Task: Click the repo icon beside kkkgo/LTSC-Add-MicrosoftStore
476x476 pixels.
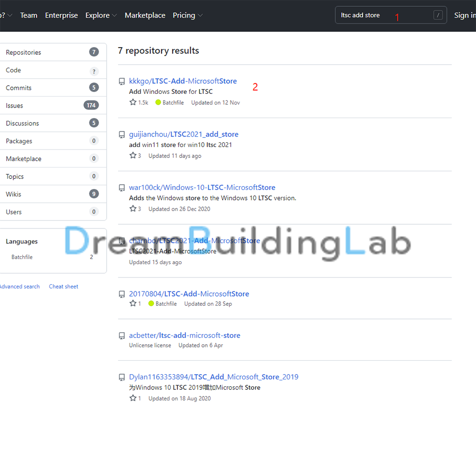Action: [122, 81]
